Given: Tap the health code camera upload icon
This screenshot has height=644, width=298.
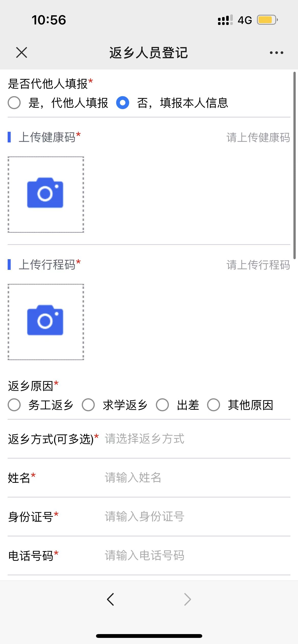Looking at the screenshot, I should (x=45, y=193).
